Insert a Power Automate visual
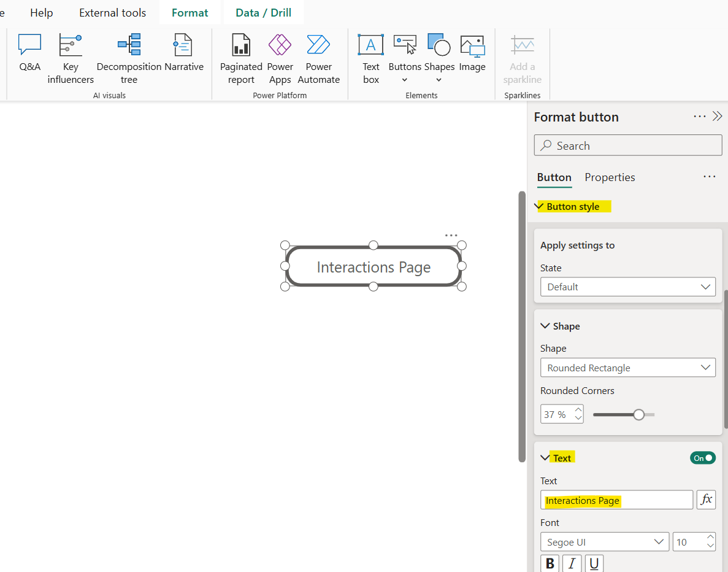Viewport: 728px width, 572px height. 318,52
